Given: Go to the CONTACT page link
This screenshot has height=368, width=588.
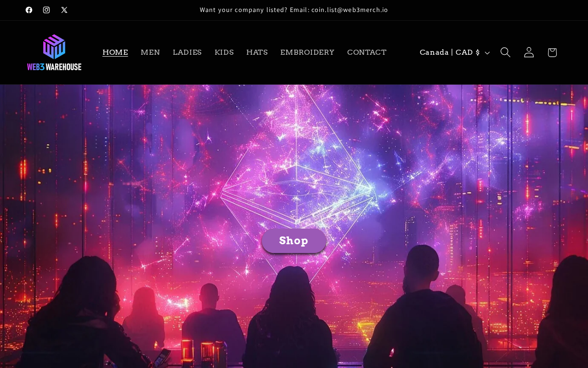Looking at the screenshot, I should tap(367, 52).
